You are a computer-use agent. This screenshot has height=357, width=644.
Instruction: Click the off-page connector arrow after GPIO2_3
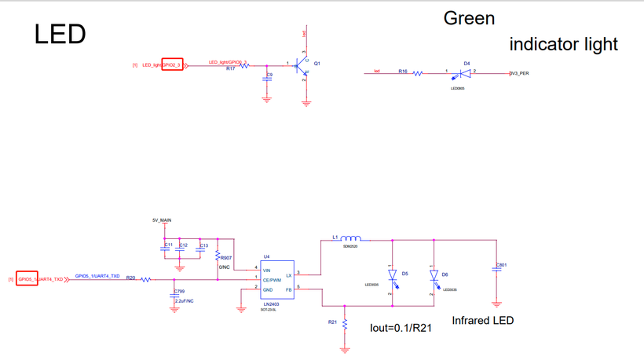click(x=186, y=65)
